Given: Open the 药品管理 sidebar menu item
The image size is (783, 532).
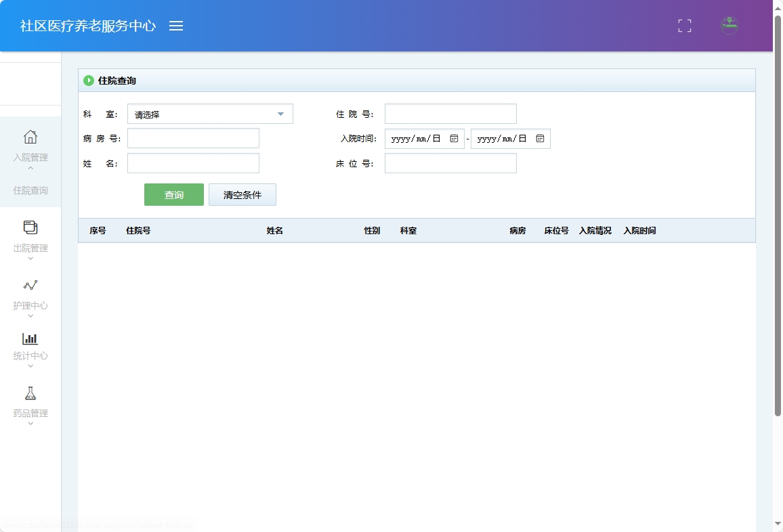Looking at the screenshot, I should click(x=30, y=413).
